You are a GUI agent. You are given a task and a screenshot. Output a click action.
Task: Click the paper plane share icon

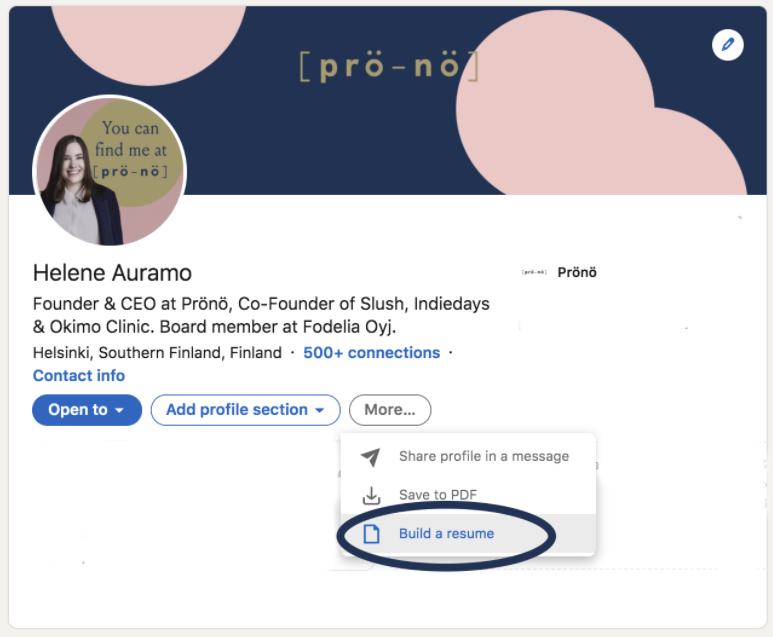[370, 457]
